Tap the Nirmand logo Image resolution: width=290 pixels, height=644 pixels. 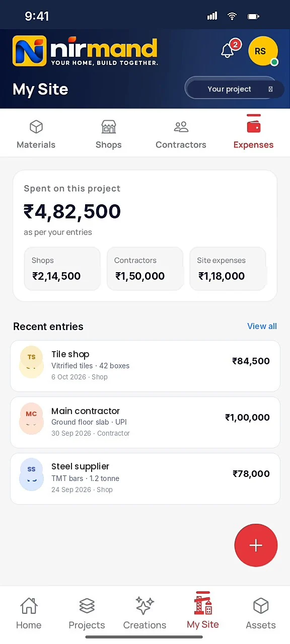[x=85, y=51]
